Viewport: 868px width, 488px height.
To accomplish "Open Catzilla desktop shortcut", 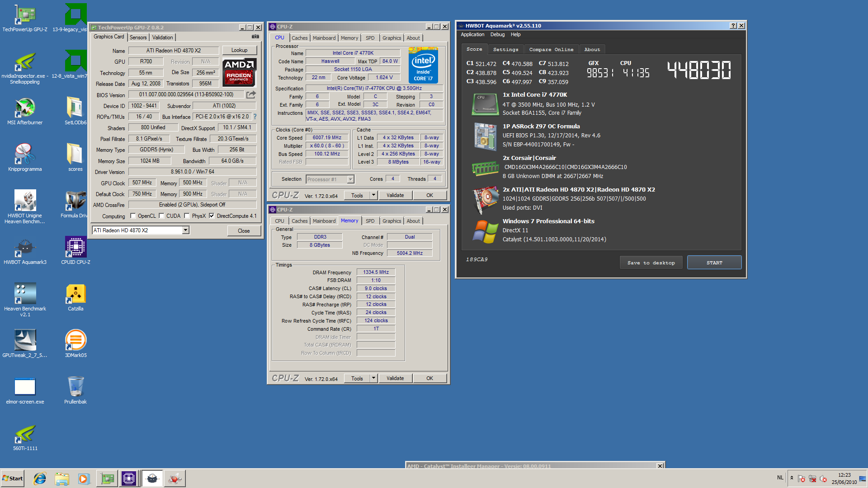I will (x=75, y=298).
